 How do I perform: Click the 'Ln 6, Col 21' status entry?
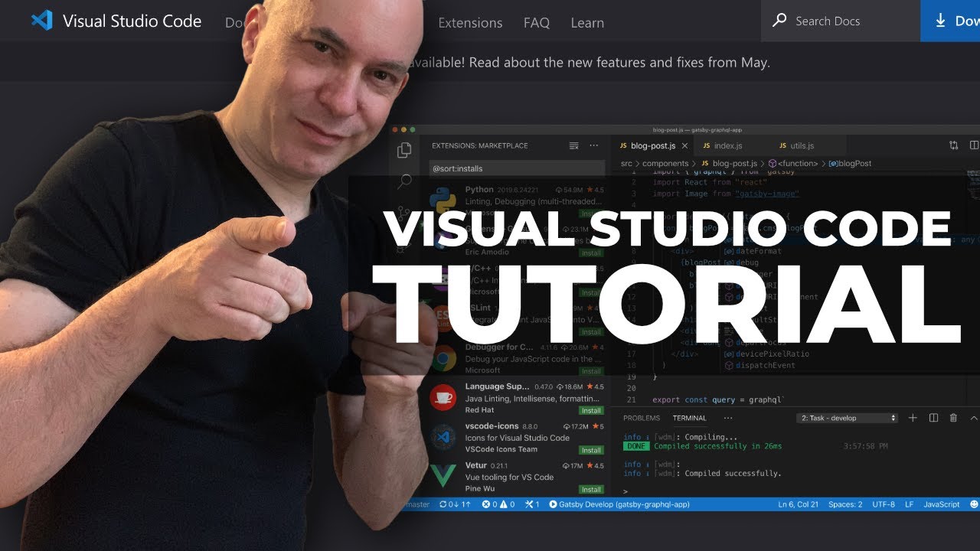point(799,504)
